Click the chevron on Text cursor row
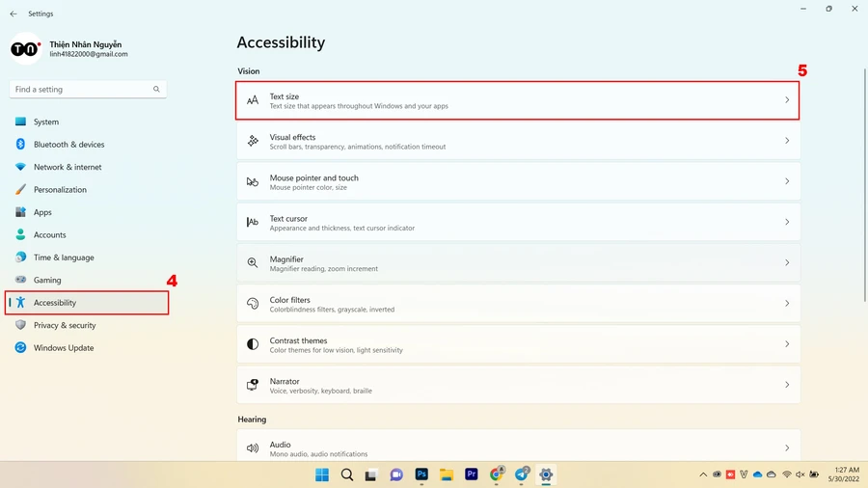Image resolution: width=868 pixels, height=488 pixels. click(x=787, y=222)
